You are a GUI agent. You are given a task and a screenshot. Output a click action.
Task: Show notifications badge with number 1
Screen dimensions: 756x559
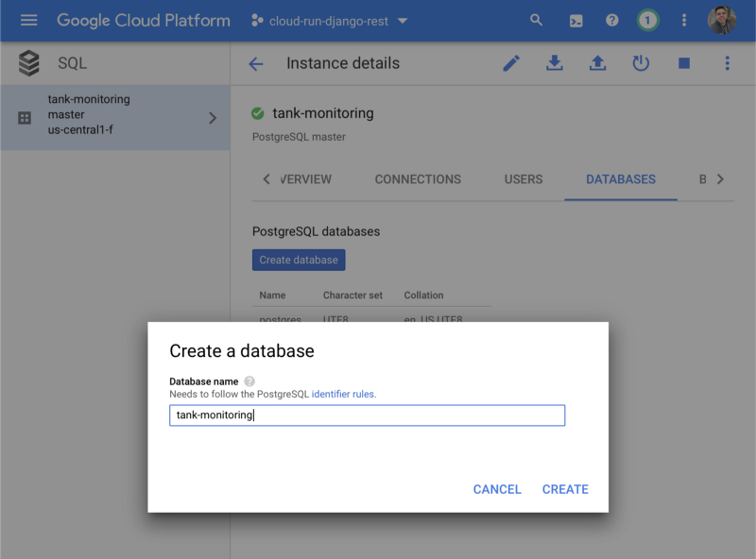tap(647, 21)
